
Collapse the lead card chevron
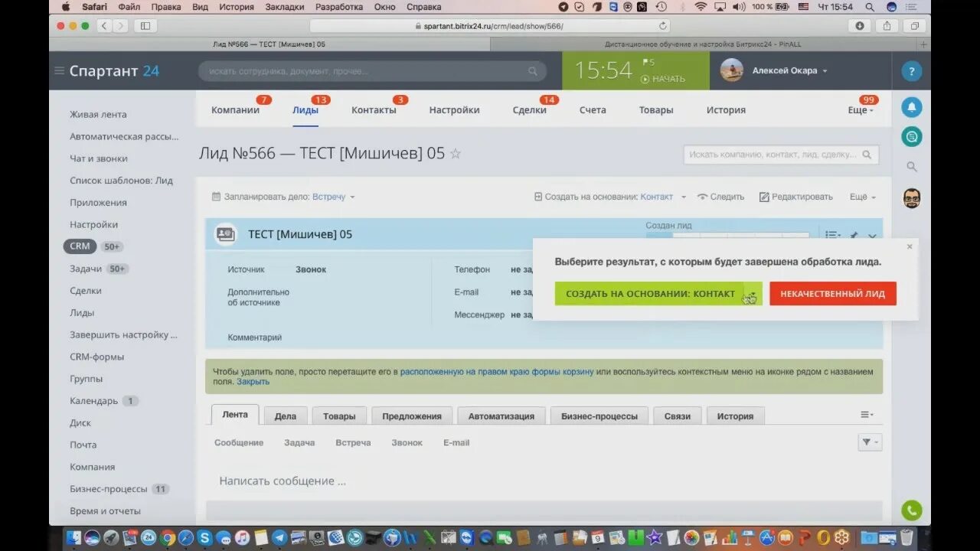pyautogui.click(x=872, y=236)
